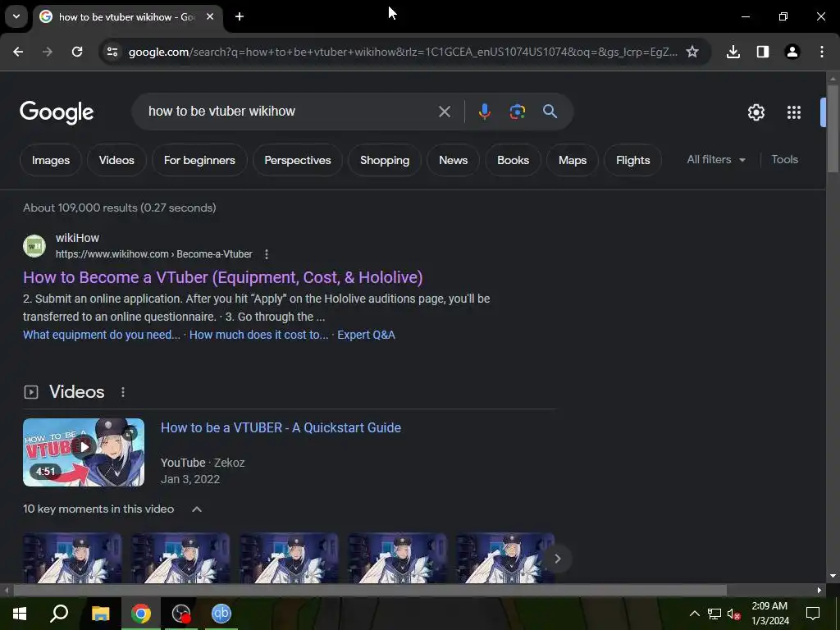Open OBS Studio from taskbar

coord(181,614)
